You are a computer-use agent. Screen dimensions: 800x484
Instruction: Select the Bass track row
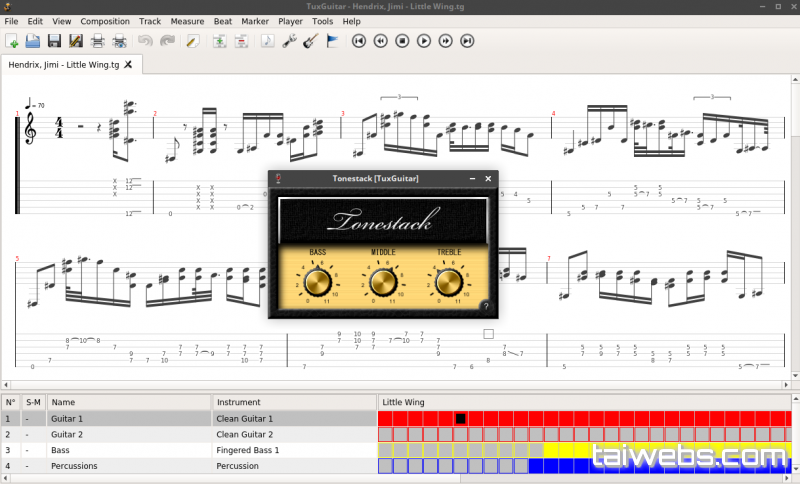click(x=130, y=450)
